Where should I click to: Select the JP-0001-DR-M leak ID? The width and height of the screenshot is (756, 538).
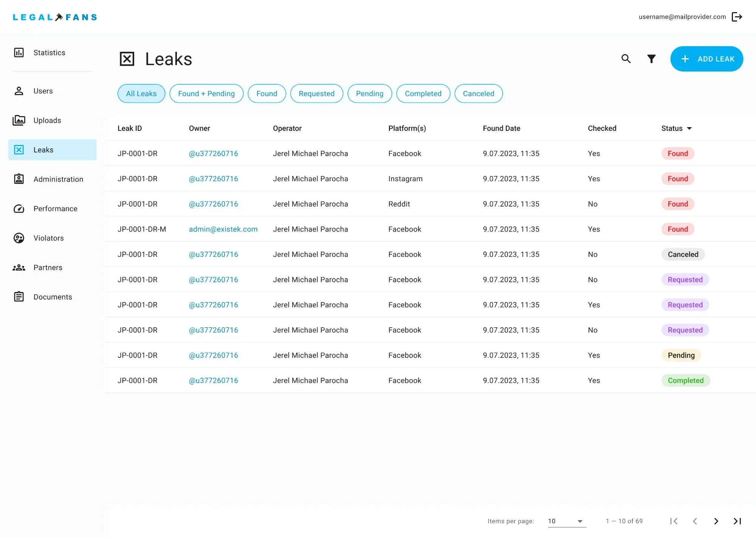point(142,229)
